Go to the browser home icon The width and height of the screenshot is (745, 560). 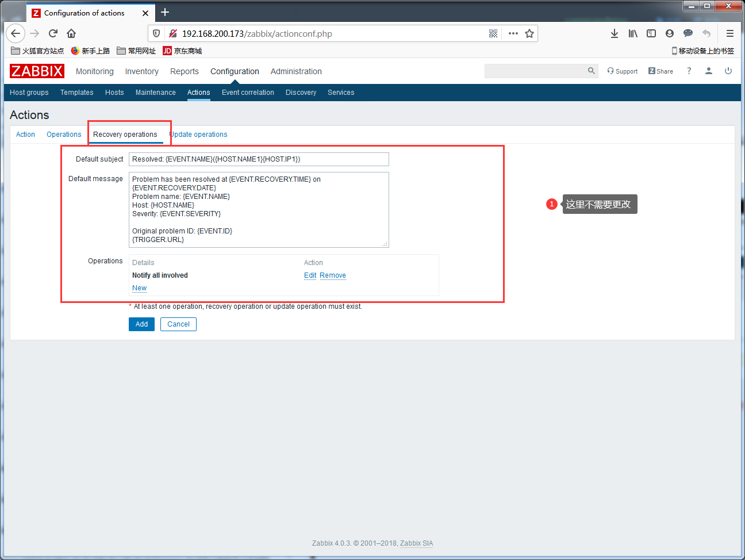[71, 33]
